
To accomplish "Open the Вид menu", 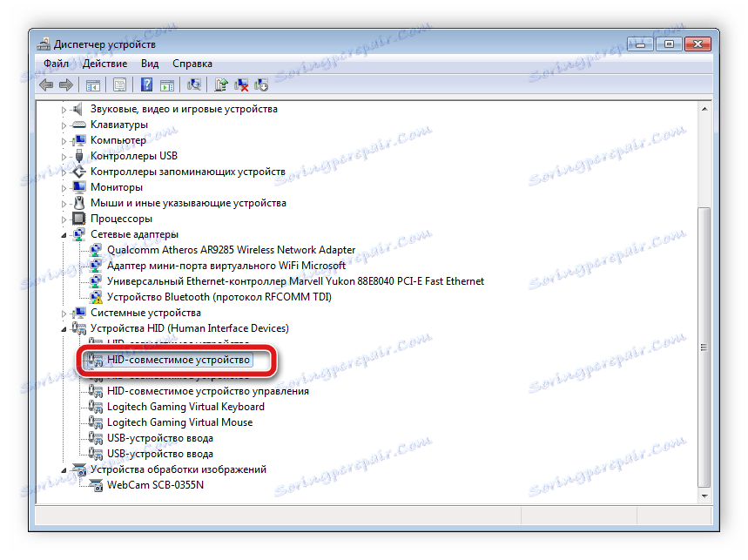I will tap(150, 64).
